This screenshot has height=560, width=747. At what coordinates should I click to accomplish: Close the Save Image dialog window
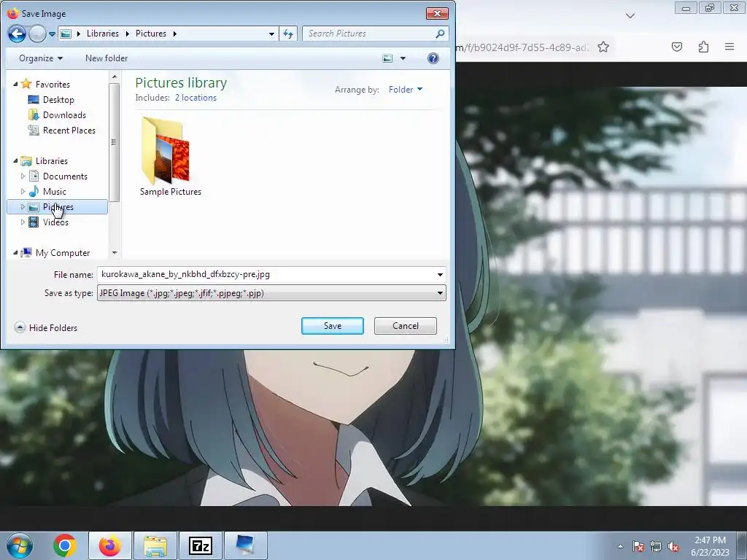(x=437, y=13)
